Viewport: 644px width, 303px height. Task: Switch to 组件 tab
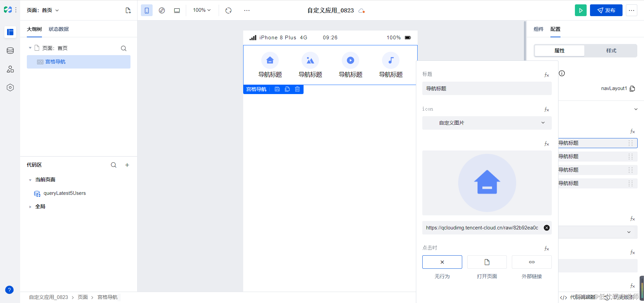pyautogui.click(x=538, y=29)
